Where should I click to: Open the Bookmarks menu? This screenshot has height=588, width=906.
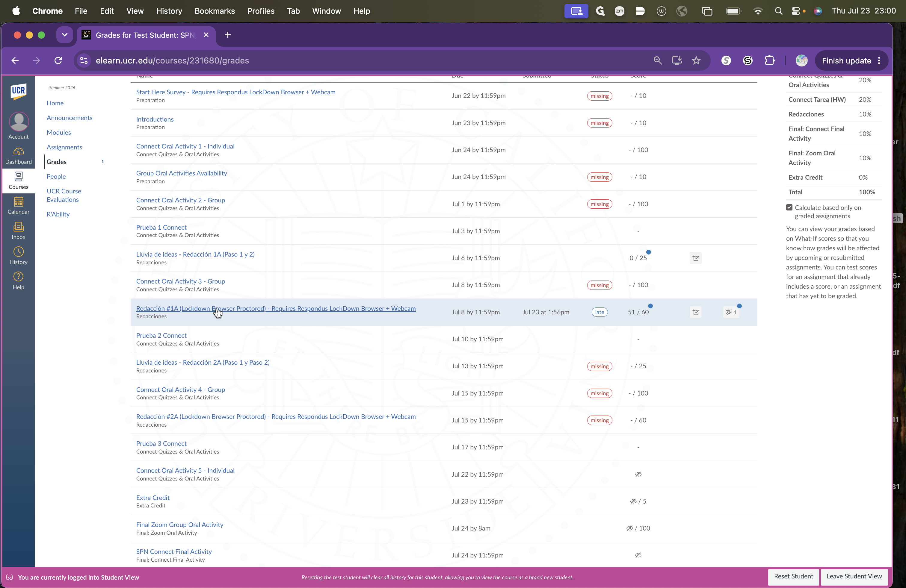click(215, 11)
